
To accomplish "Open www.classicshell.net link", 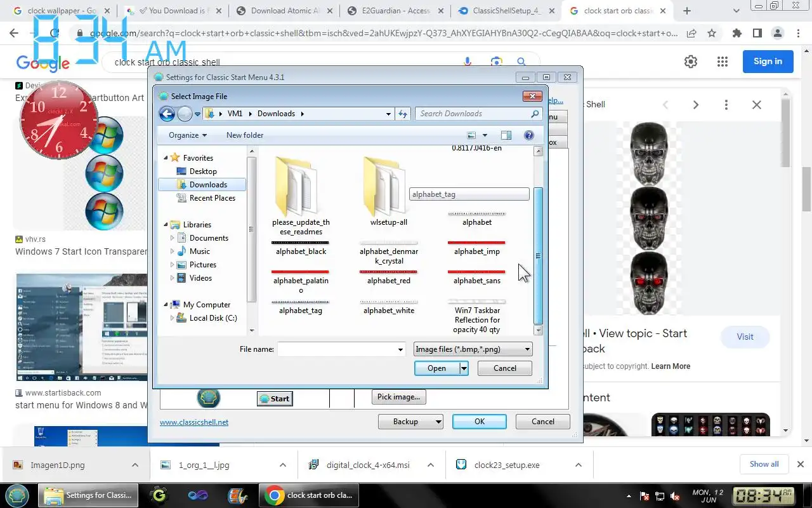I will point(194,422).
